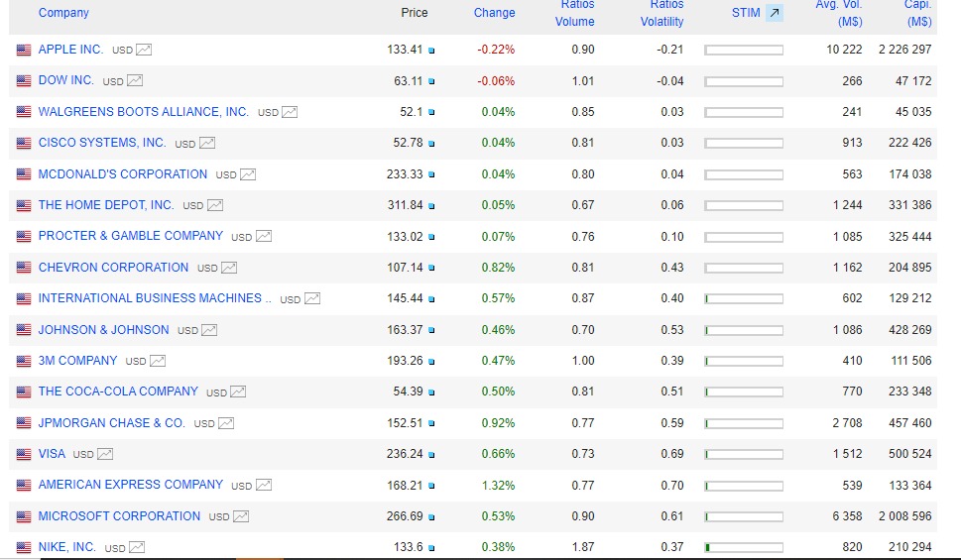Open the CHEVRON CORPORATION link
The height and width of the screenshot is (560, 961).
tap(113, 268)
